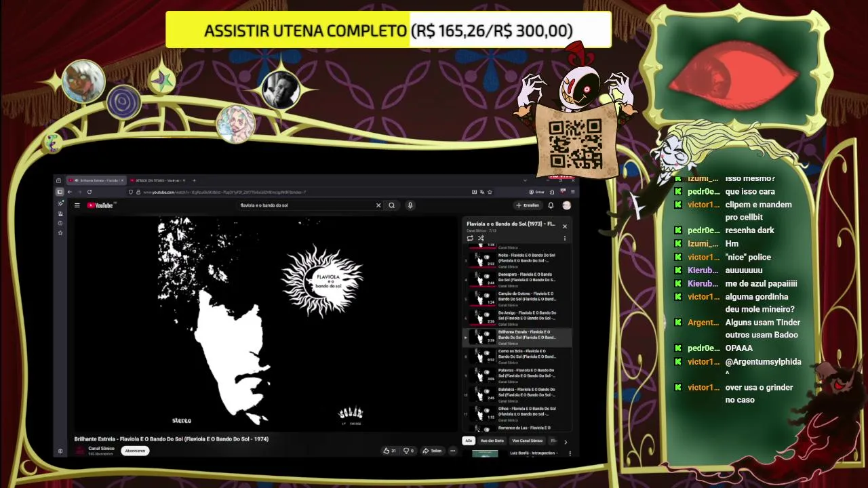Select the Alle filter chip
868x488 pixels.
pos(468,441)
